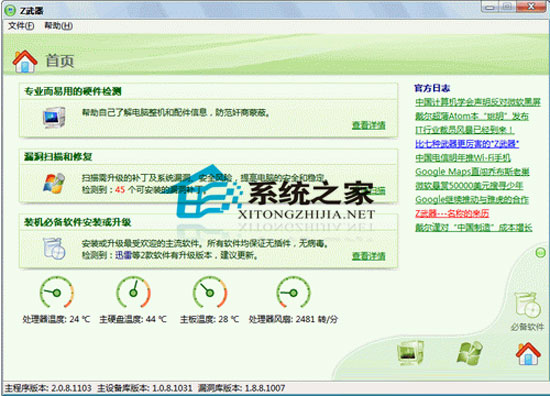
Task: Click the 处理器温度: 24 ℃ reading
Action: [56, 319]
